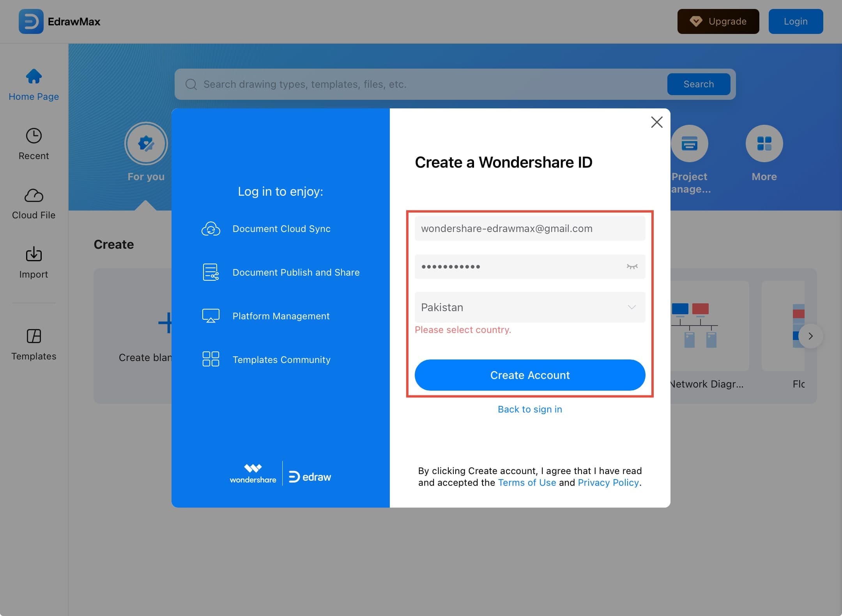Select the Project Management category icon

point(689,143)
